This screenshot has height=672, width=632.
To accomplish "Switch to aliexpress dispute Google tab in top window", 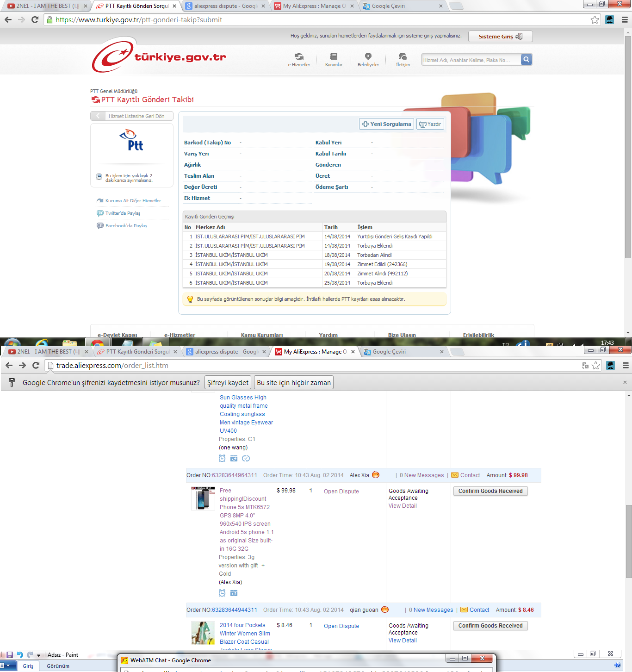I will tap(225, 6).
